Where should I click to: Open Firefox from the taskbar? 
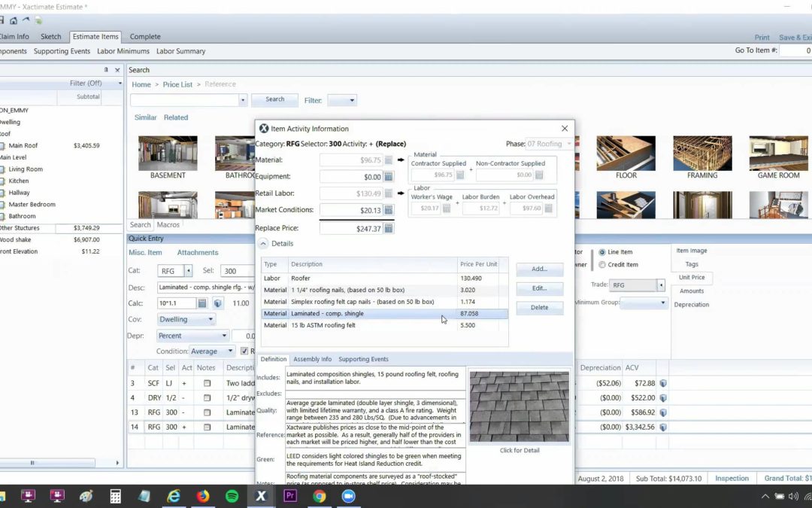pyautogui.click(x=203, y=496)
